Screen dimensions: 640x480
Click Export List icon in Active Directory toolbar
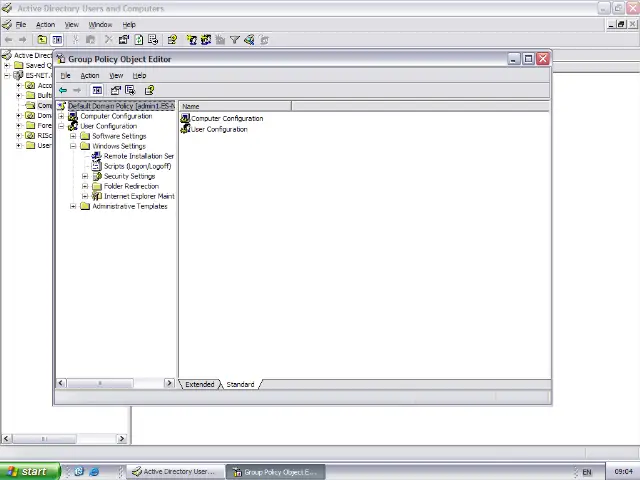point(153,40)
